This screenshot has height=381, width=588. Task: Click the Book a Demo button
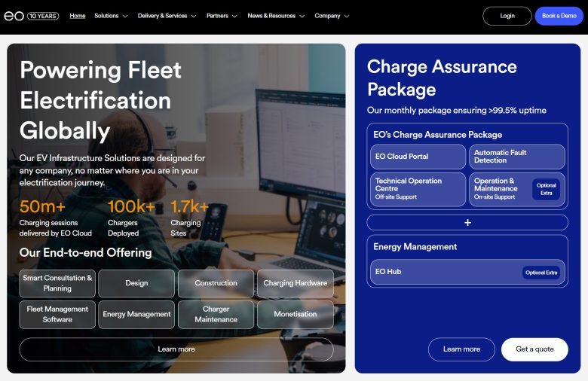click(x=559, y=16)
